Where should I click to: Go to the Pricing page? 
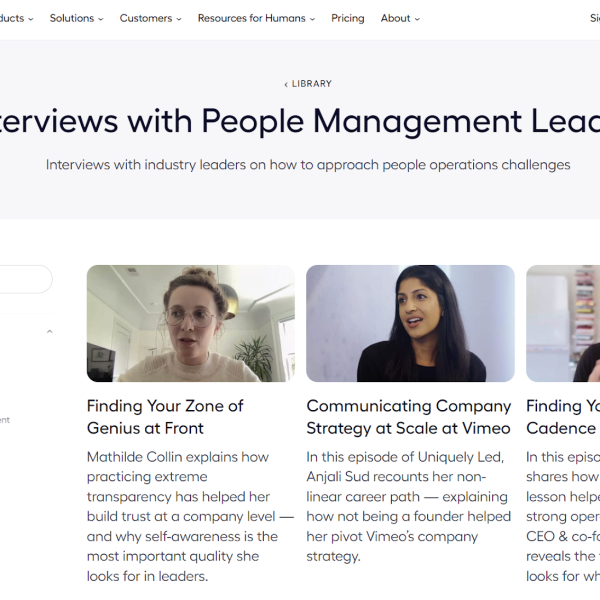pos(347,18)
